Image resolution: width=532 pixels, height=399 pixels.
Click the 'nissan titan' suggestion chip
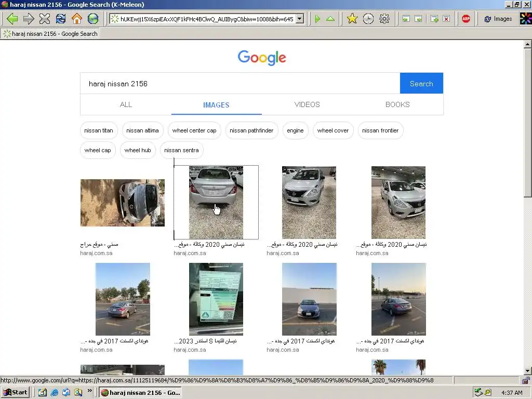click(x=99, y=130)
